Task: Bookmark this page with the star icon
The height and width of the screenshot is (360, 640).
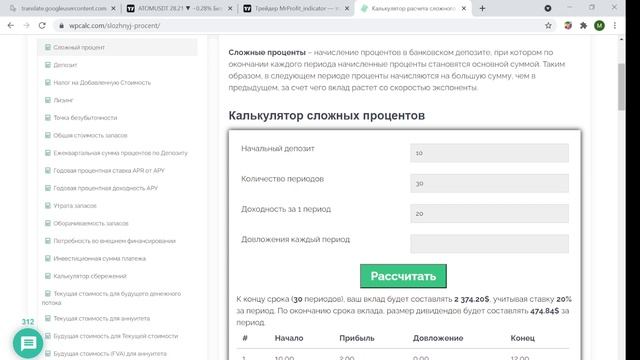Action: [548, 25]
